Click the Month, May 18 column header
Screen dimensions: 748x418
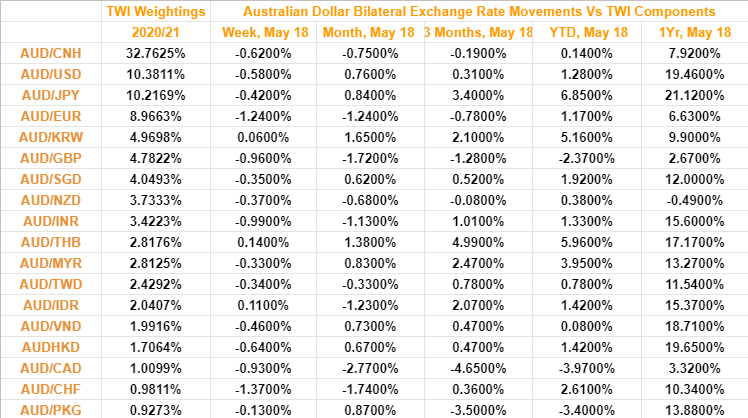click(369, 33)
